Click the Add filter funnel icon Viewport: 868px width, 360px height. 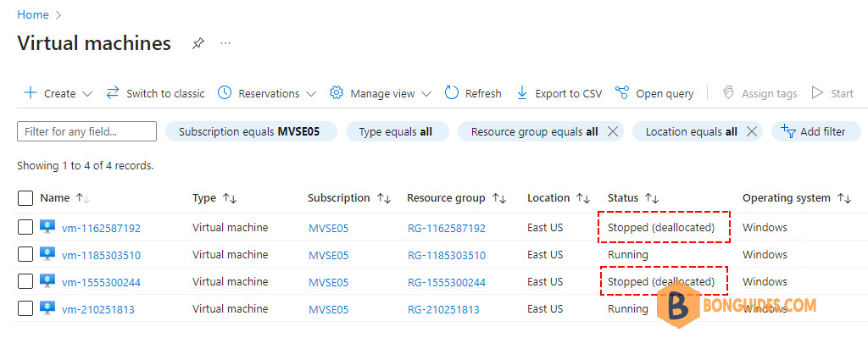pos(788,131)
